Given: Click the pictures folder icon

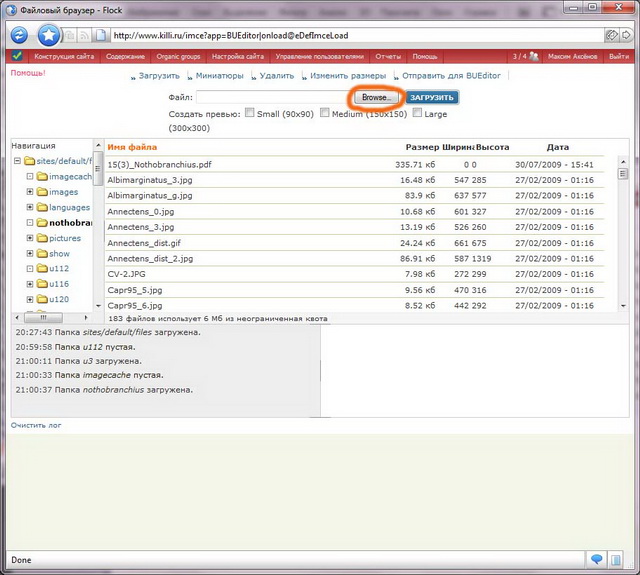Looking at the screenshot, I should click(42, 238).
